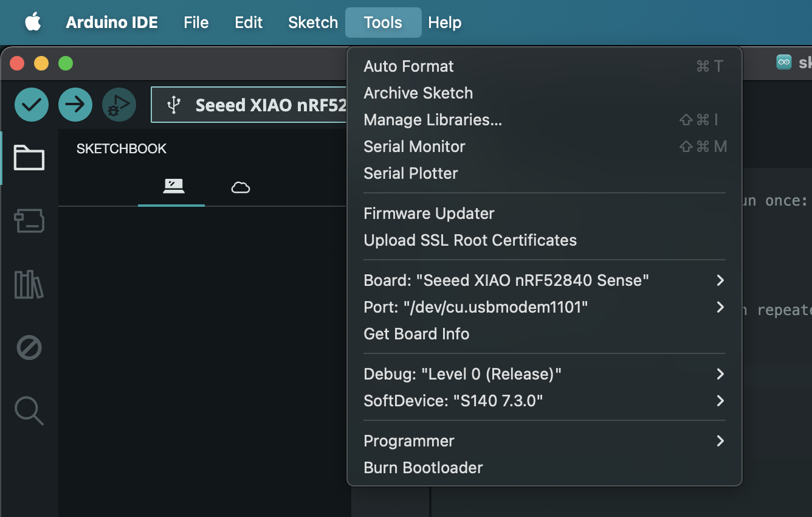Open the Serial Monitor
Image resolution: width=812 pixels, height=517 pixels.
point(545,147)
